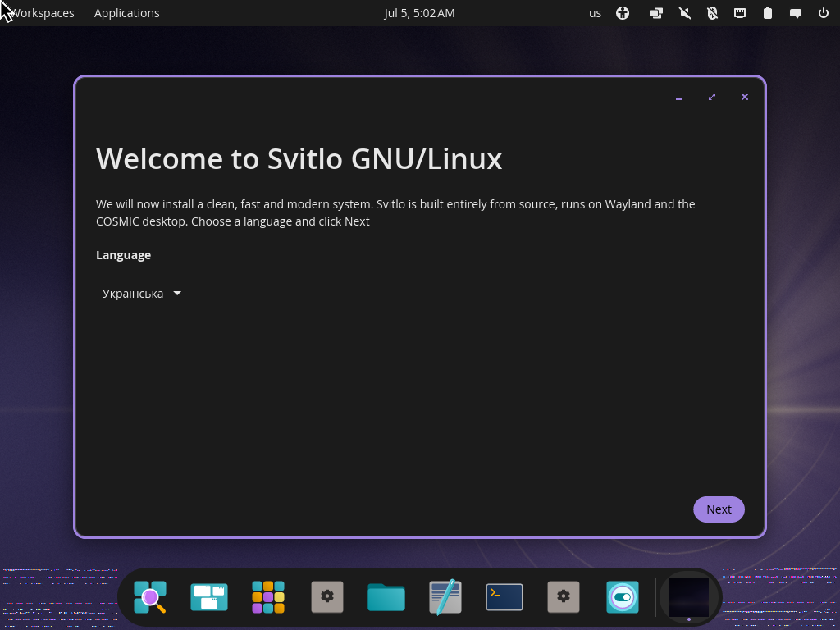Click gear icon between app library and Files
The width and height of the screenshot is (840, 630).
327,597
